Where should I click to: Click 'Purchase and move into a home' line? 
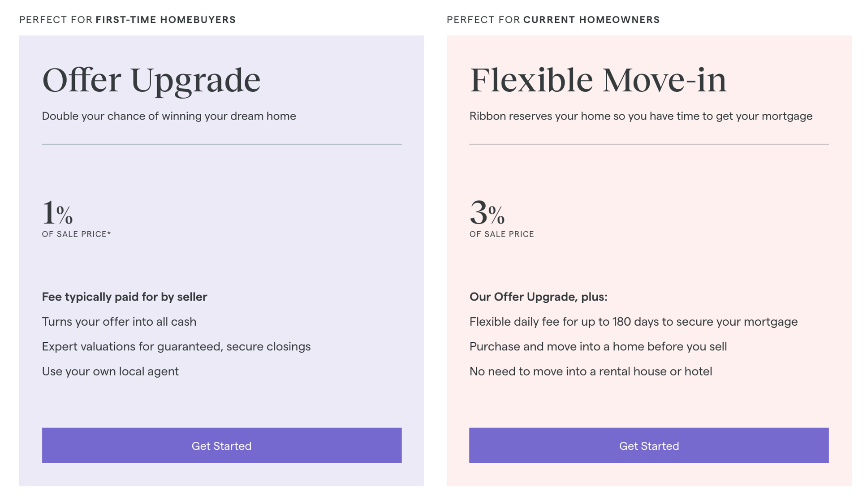click(598, 347)
